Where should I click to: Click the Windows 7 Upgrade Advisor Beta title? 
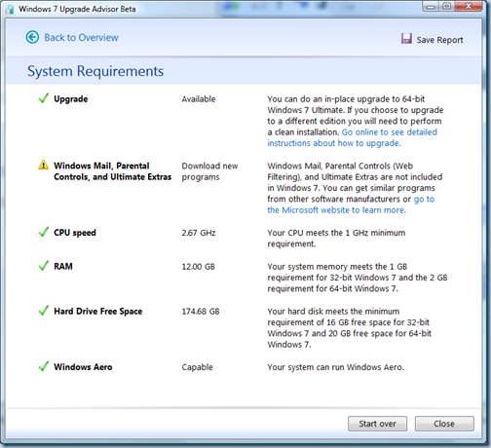pyautogui.click(x=77, y=9)
